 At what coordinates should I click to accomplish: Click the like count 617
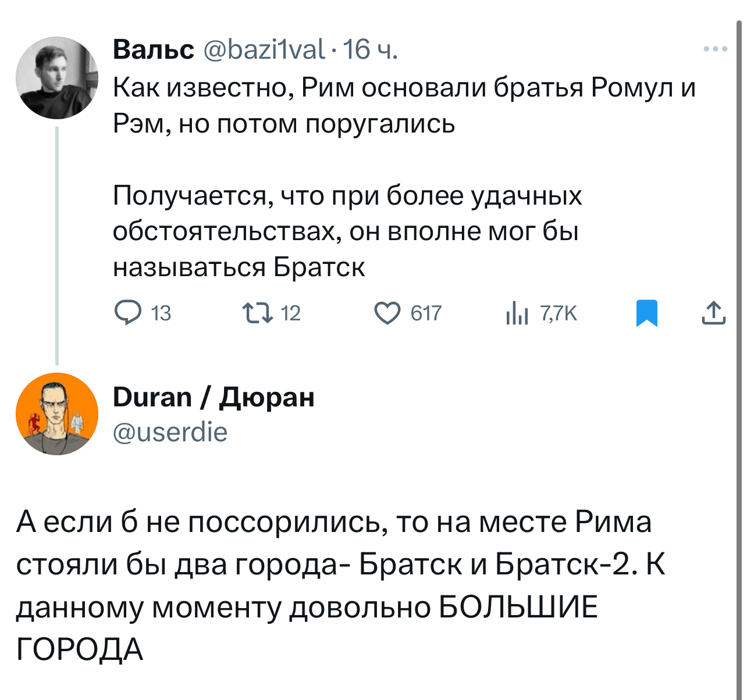click(x=426, y=314)
